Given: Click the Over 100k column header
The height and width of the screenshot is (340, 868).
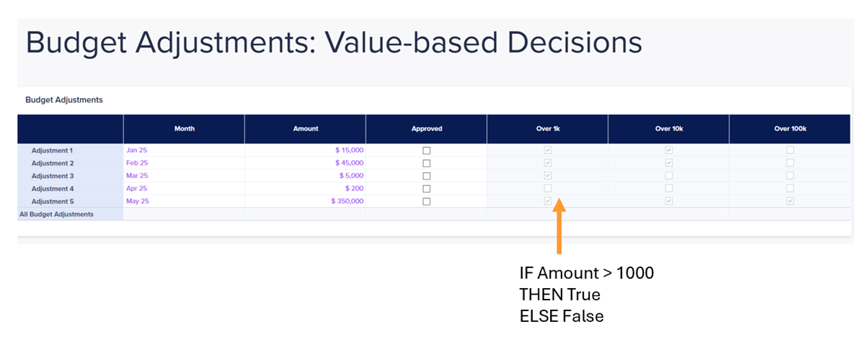Looking at the screenshot, I should click(789, 129).
